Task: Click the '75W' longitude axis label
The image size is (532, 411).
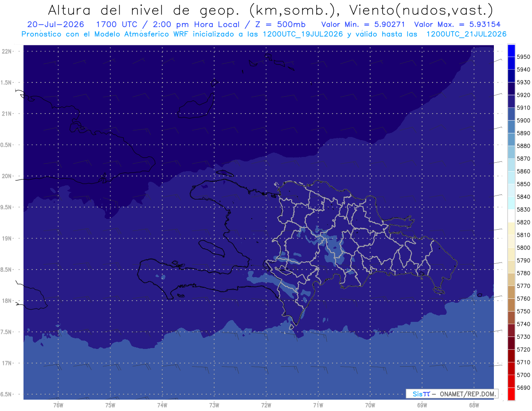Action: coord(110,405)
